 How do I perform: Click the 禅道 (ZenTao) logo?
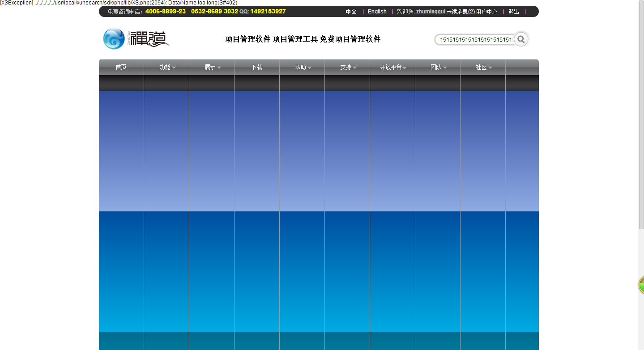pos(136,39)
